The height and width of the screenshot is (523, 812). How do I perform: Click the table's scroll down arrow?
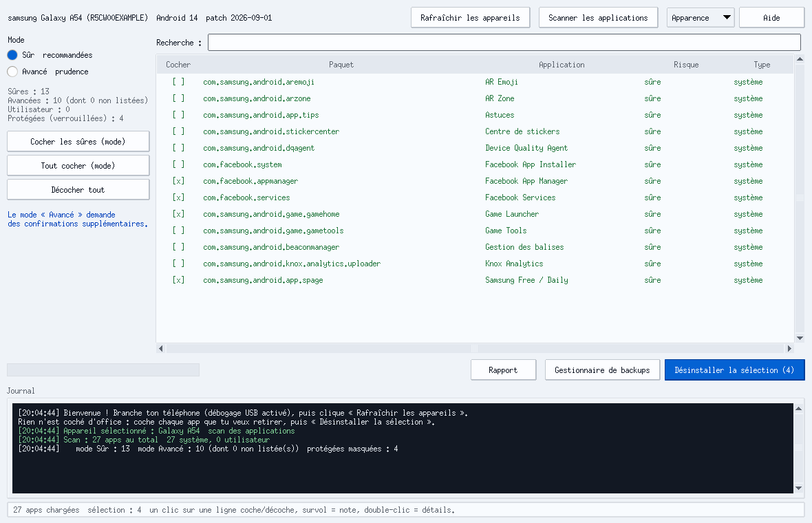(x=800, y=338)
